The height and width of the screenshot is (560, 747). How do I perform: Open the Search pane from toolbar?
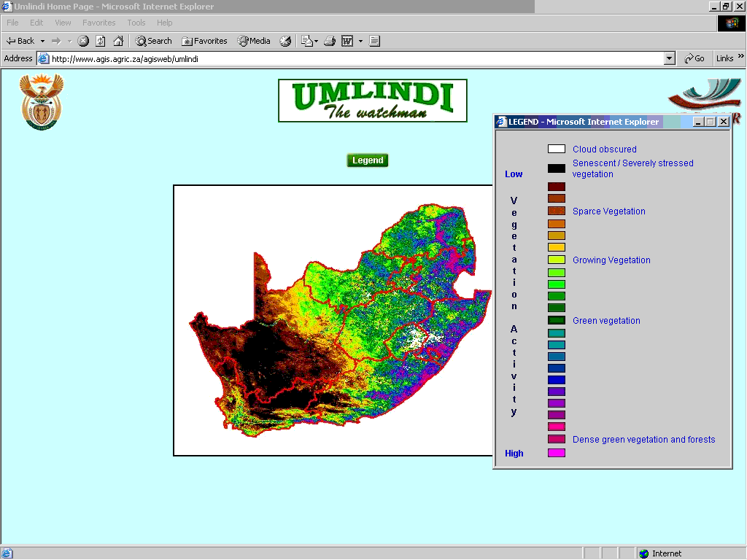pyautogui.click(x=153, y=41)
